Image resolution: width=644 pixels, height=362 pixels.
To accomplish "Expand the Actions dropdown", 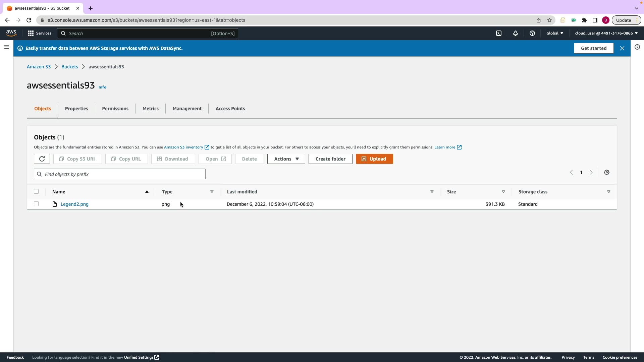I will (x=286, y=159).
